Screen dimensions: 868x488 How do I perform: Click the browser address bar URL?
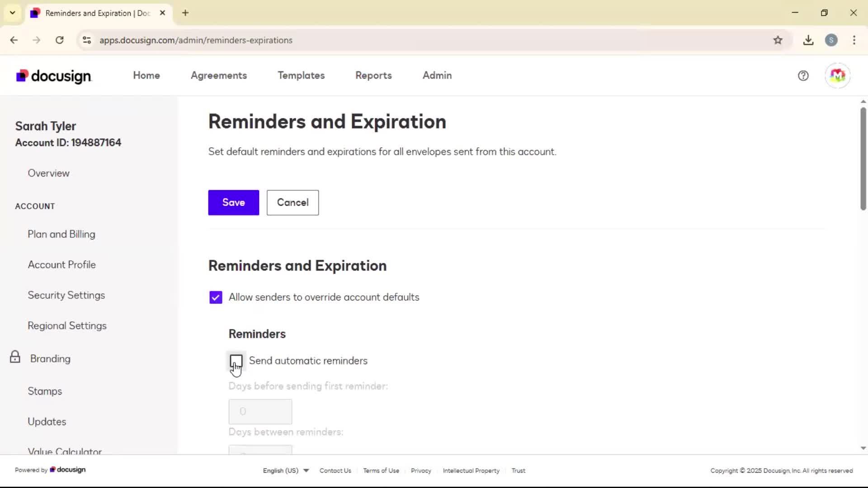click(x=196, y=40)
